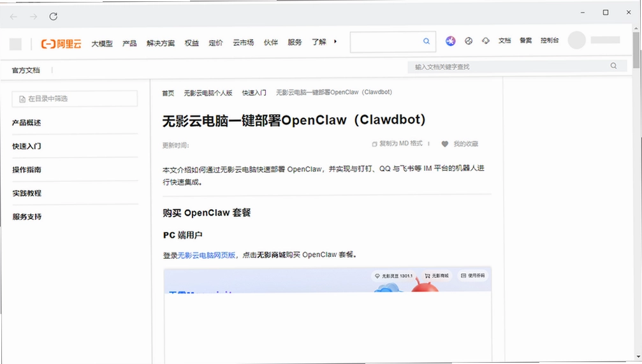Click the compass-style circular icon in header
The width and height of the screenshot is (642, 364).
click(469, 41)
